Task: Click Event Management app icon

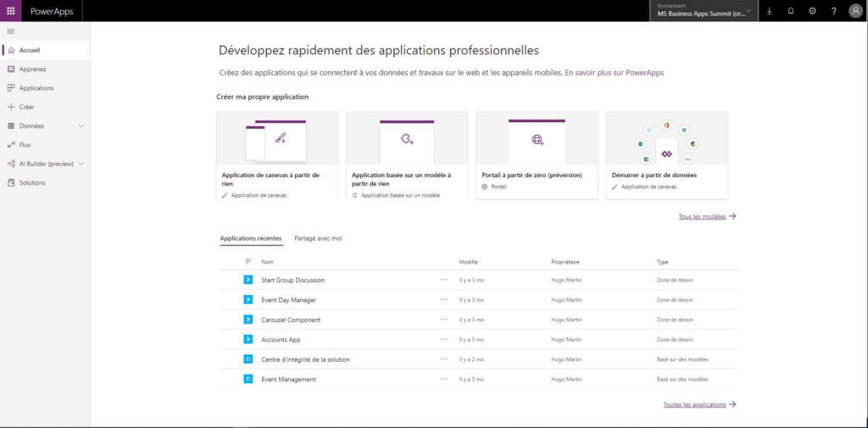Action: (x=248, y=380)
